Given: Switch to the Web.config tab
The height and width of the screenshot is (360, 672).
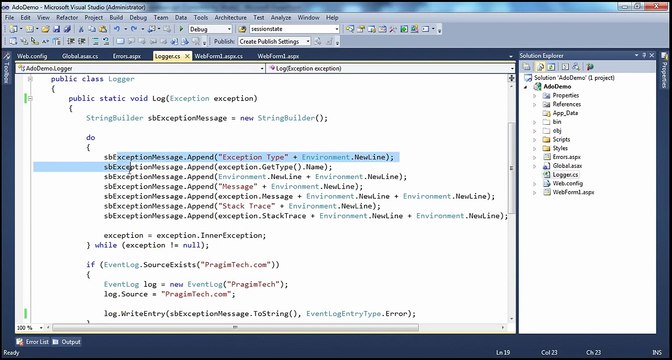Looking at the screenshot, I should tap(32, 56).
